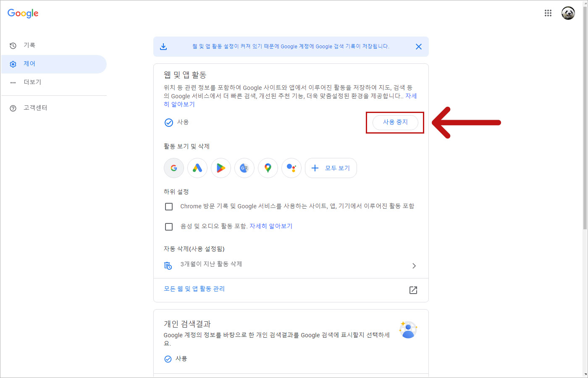Click the Google logo

click(23, 13)
